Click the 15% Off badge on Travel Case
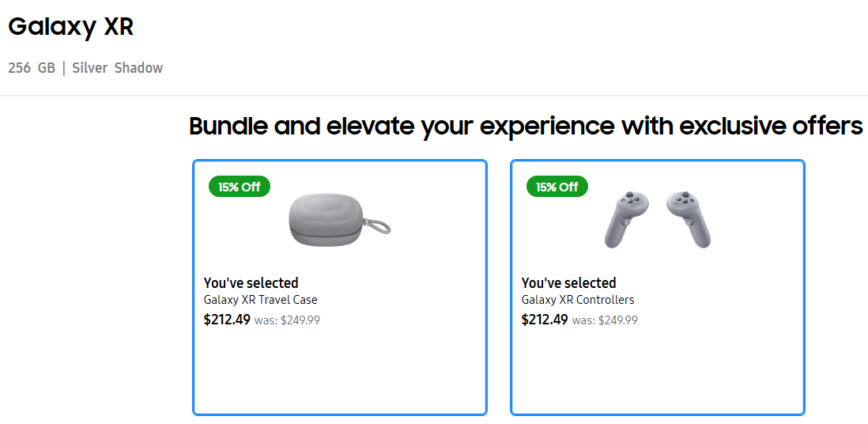Screen dimensions: 868x424 click(240, 187)
